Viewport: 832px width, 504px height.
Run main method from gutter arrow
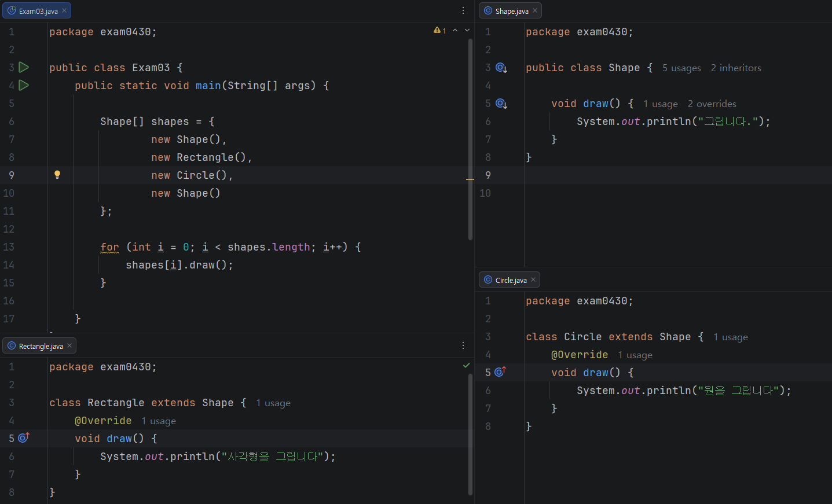coord(24,85)
